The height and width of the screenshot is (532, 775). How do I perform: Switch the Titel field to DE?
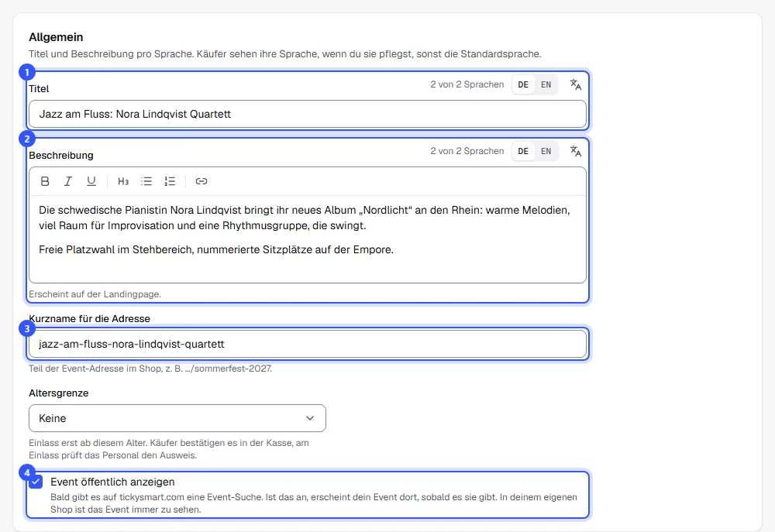523,84
